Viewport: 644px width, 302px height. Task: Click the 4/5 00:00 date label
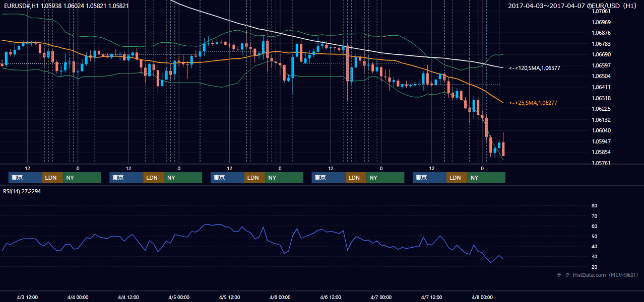tap(179, 297)
